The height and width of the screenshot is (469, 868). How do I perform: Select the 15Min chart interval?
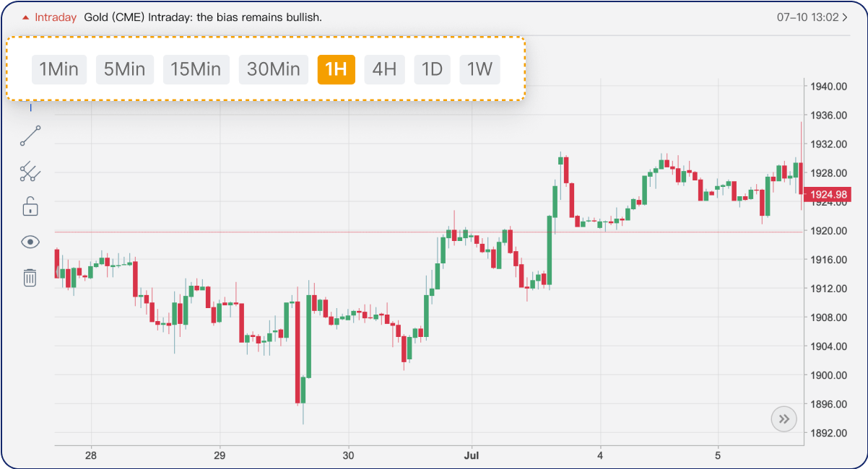click(196, 69)
